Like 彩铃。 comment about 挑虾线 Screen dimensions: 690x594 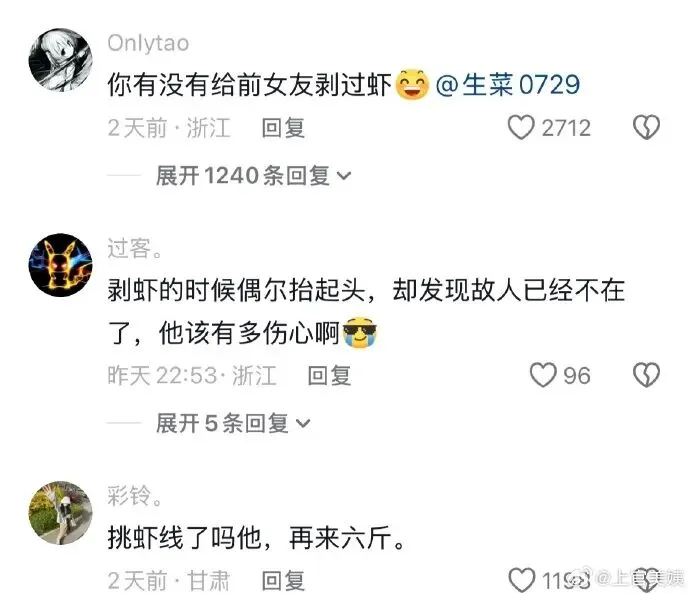click(x=521, y=580)
